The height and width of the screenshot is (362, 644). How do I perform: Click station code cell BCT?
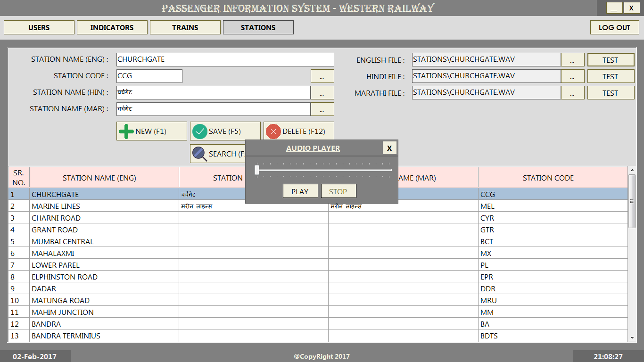[553, 241]
